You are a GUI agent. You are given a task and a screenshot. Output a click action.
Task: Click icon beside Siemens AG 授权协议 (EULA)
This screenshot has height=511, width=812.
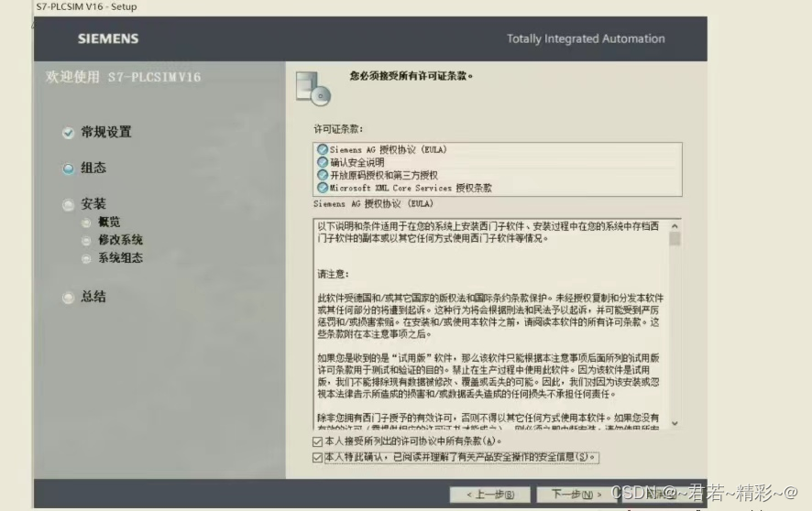pos(323,149)
